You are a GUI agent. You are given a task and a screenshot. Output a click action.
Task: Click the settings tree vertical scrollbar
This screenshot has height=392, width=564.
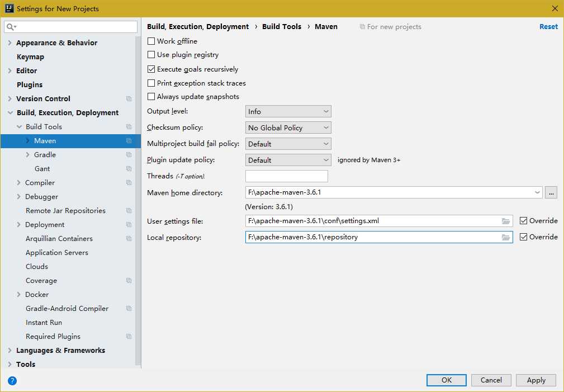(138, 201)
